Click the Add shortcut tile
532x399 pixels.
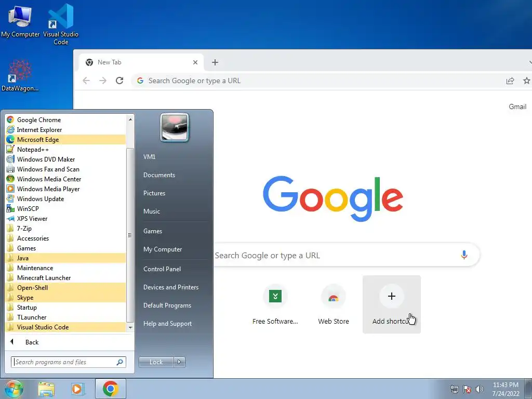point(392,304)
